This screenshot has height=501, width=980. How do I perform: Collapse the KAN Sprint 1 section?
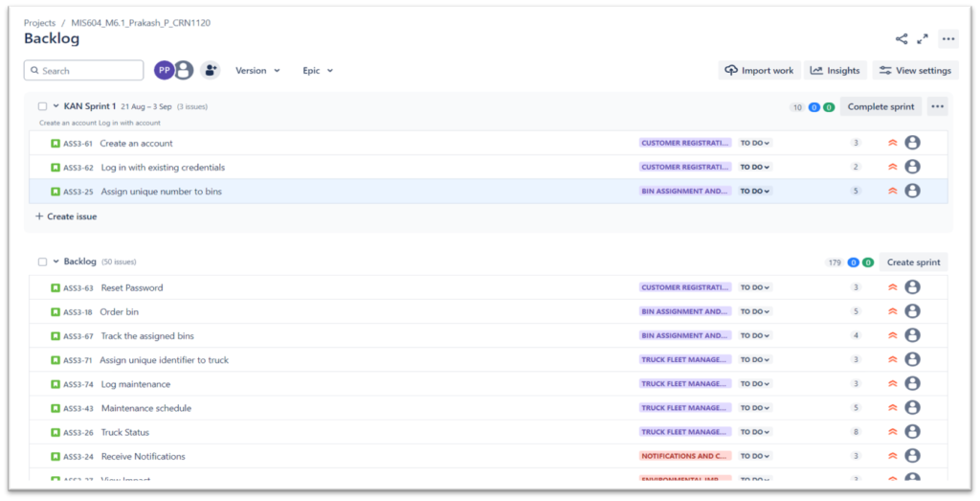(x=56, y=106)
